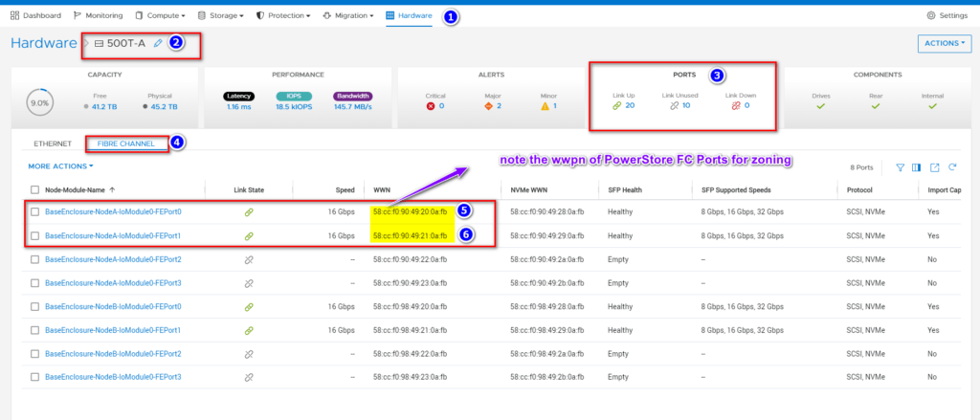This screenshot has height=420, width=980.
Task: Click link state icon for NodeB FEPort3
Action: [x=249, y=378]
